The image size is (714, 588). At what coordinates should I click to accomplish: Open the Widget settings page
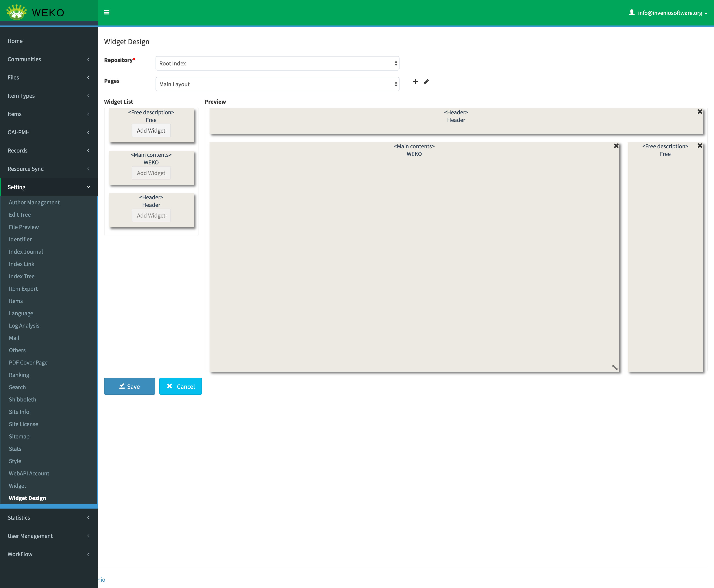[17, 486]
